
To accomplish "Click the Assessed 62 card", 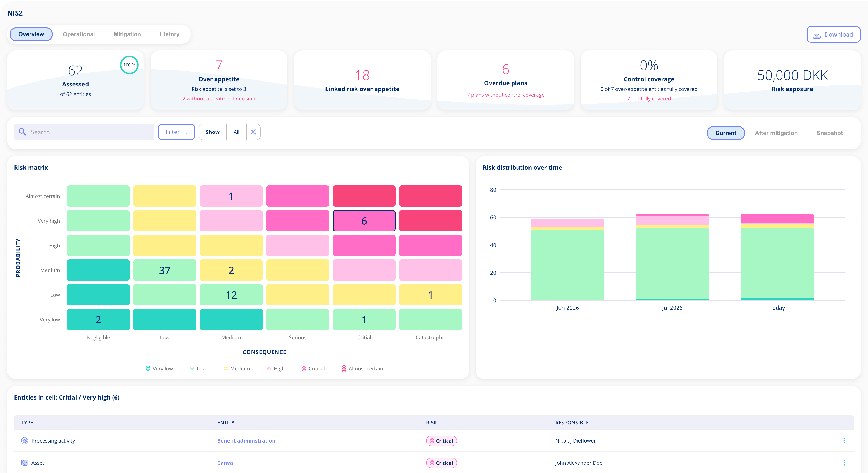I will coord(75,80).
